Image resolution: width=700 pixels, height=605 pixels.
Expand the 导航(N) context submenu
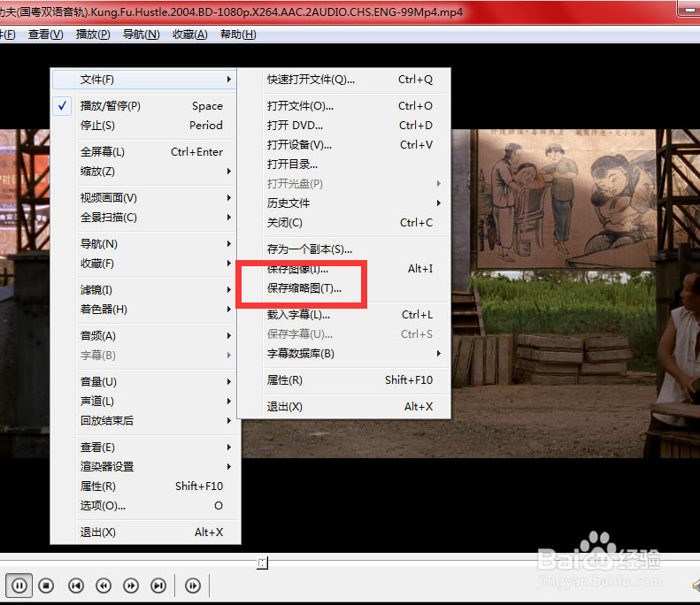[144, 244]
